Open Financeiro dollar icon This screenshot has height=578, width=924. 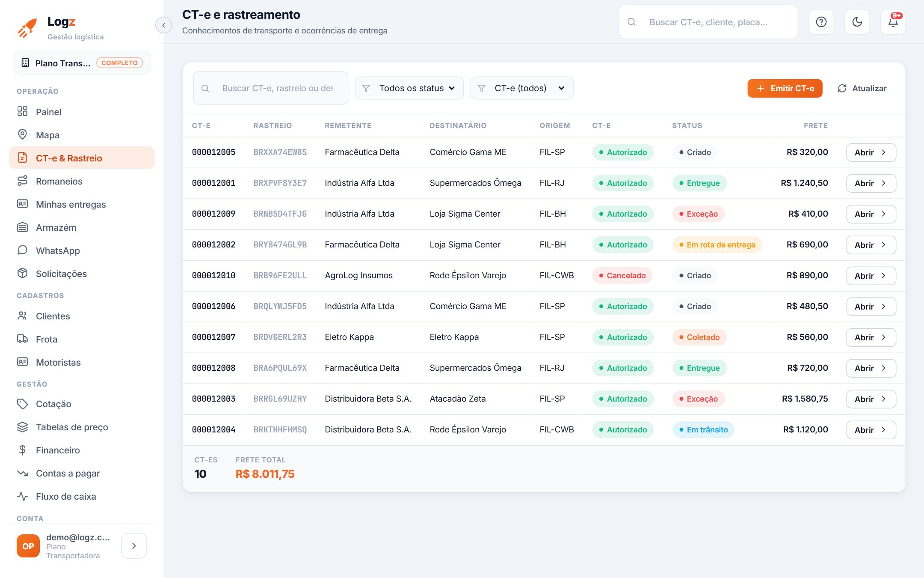[x=22, y=450]
